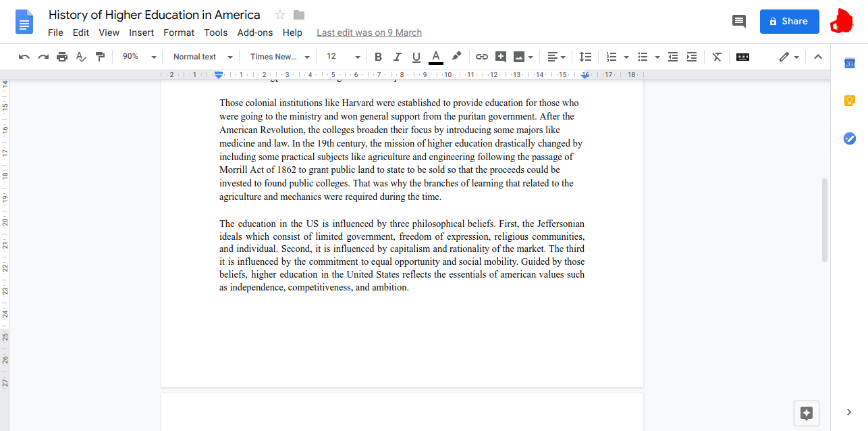Open the font size 12 dropdown
The image size is (868, 431).
343,57
